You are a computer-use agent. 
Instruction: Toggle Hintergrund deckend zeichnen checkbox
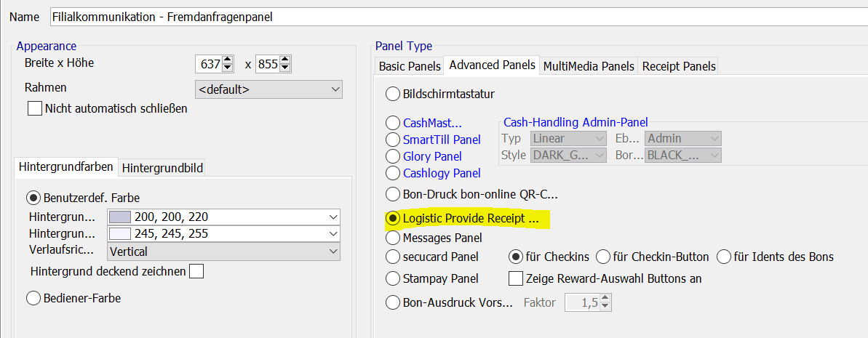pyautogui.click(x=196, y=272)
